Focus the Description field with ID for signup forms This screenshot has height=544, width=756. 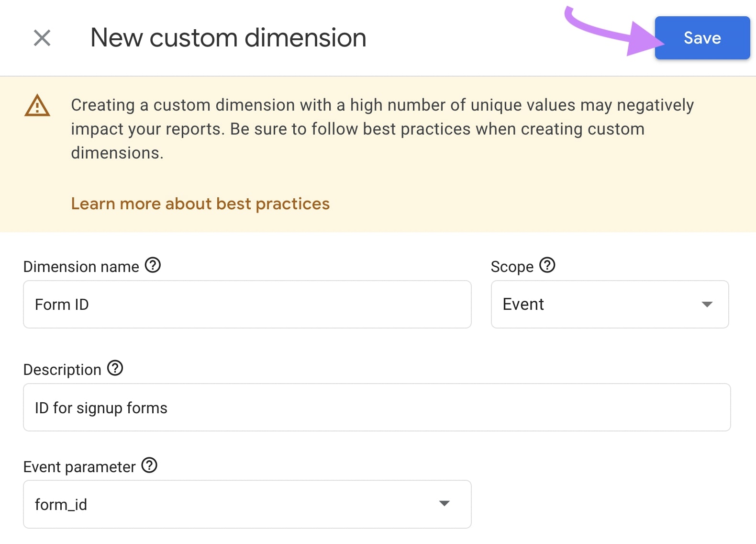(x=377, y=407)
